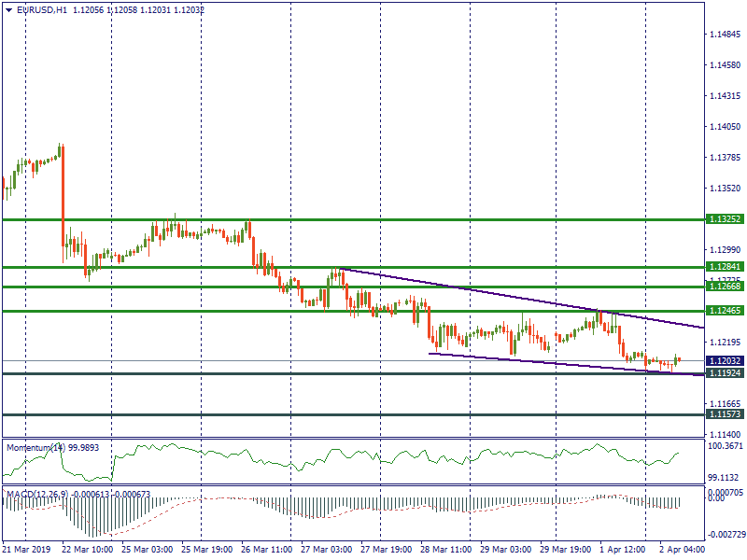The height and width of the screenshot is (560, 747).
Task: Click the 22 Mar 10:00 time label
Action: 87,551
